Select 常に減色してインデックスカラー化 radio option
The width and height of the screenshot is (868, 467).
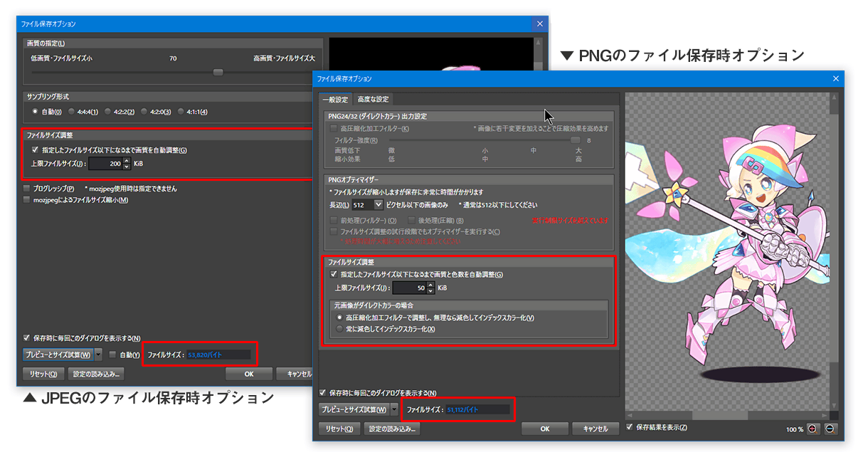[339, 329]
